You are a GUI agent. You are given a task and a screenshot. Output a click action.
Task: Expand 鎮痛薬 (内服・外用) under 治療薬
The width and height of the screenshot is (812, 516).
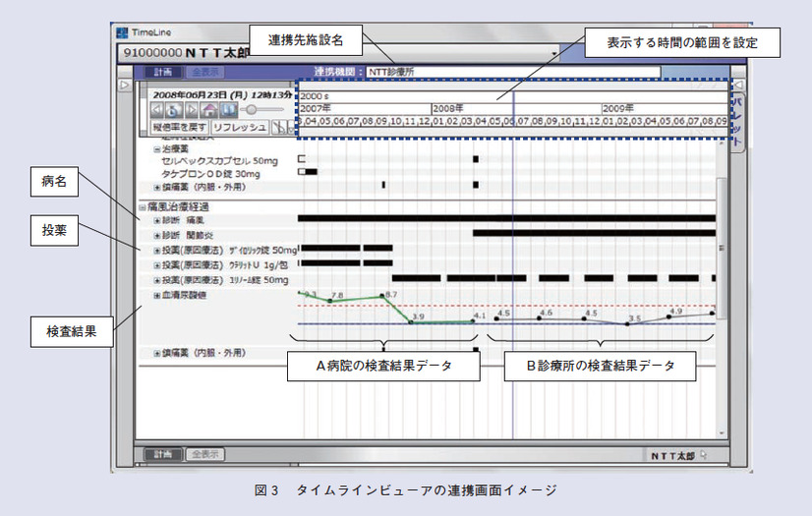coord(157,188)
